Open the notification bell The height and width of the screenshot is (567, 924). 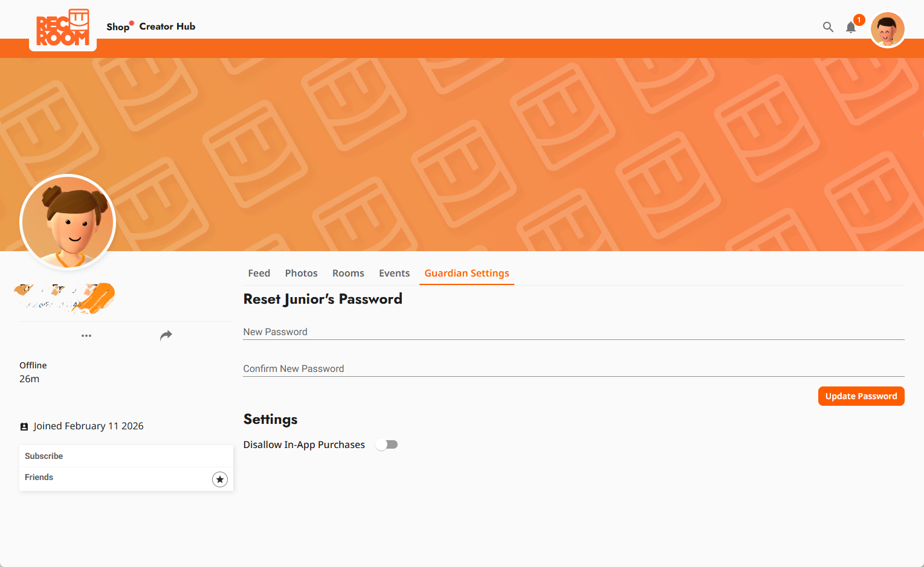pos(851,27)
